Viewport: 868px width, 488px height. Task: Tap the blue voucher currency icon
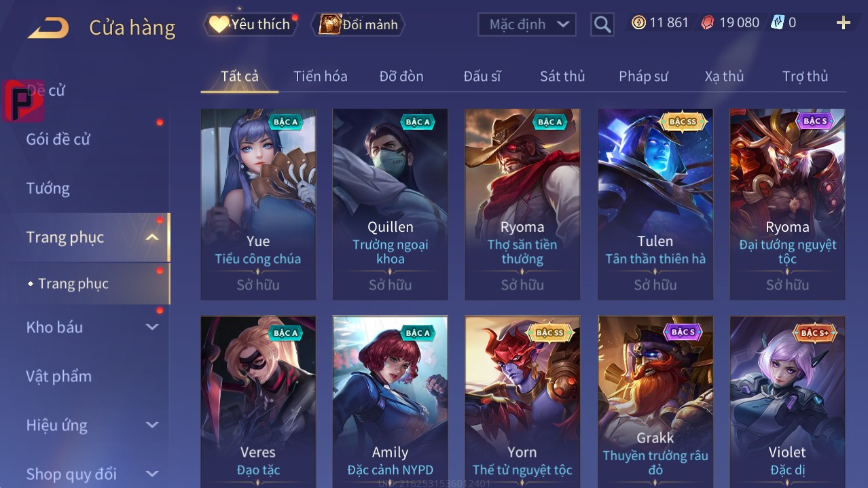778,22
